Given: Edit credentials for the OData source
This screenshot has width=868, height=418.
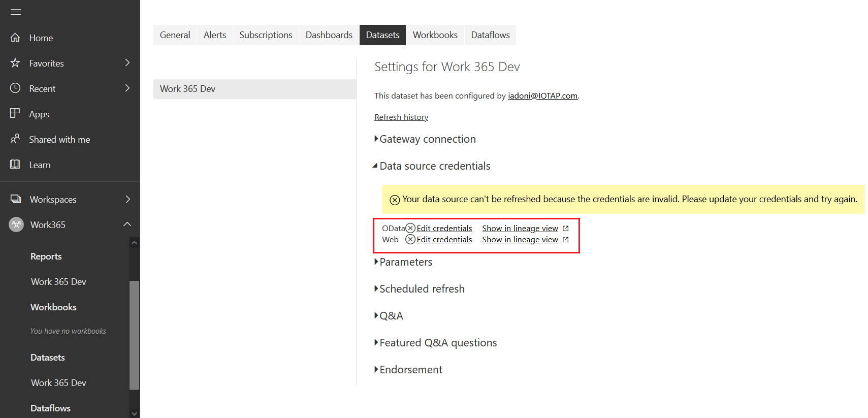Looking at the screenshot, I should coord(444,229).
